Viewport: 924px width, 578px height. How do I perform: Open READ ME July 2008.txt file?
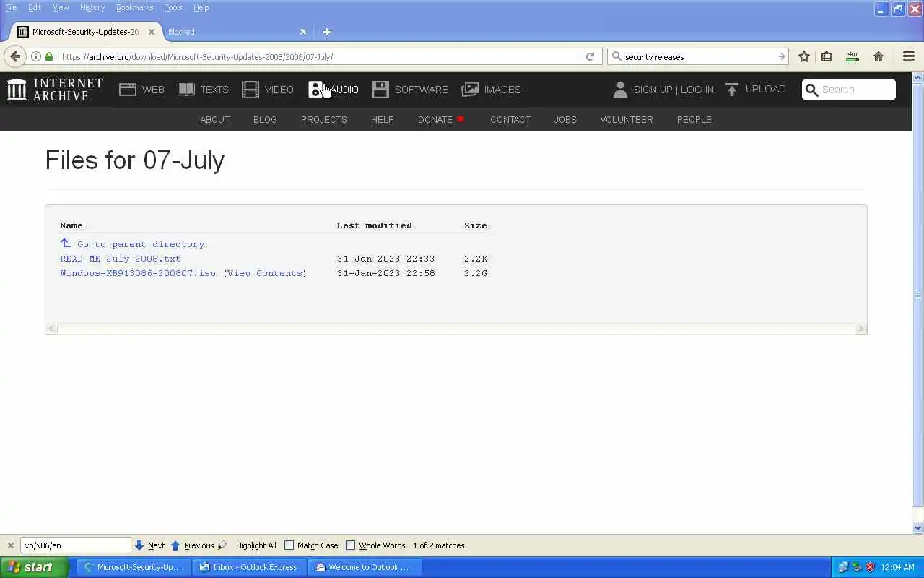click(x=121, y=259)
